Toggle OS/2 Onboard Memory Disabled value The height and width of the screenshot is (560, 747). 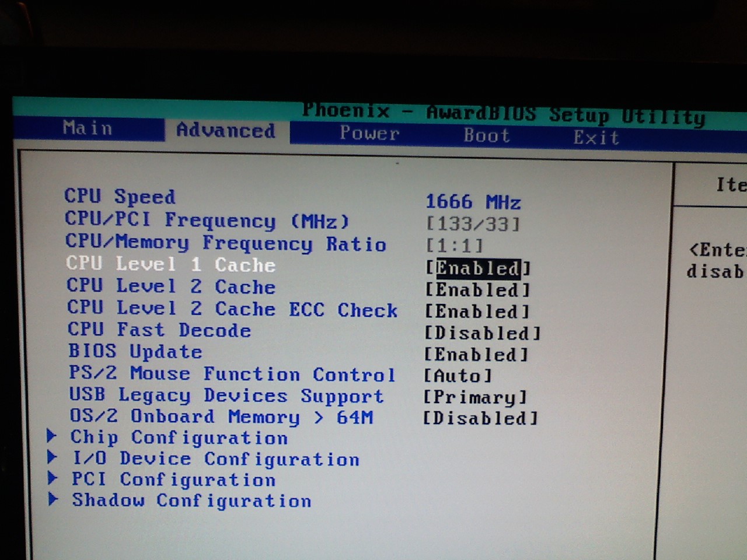(480, 418)
